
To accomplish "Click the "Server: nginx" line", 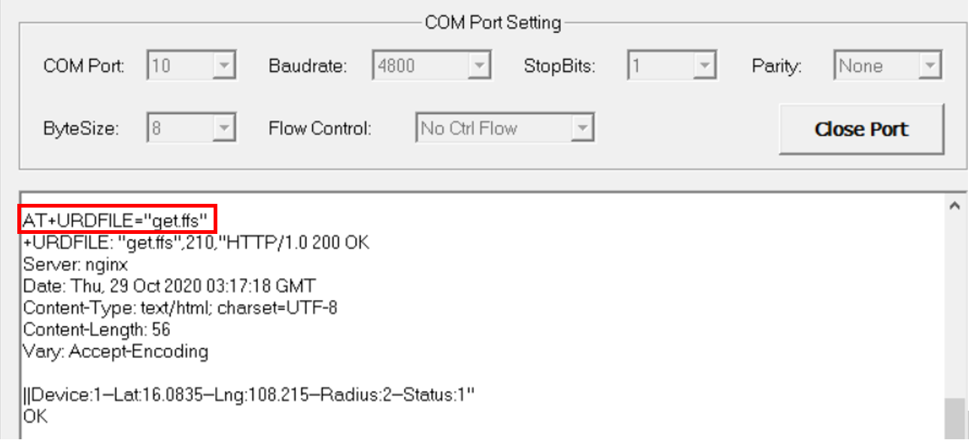I will tap(75, 265).
